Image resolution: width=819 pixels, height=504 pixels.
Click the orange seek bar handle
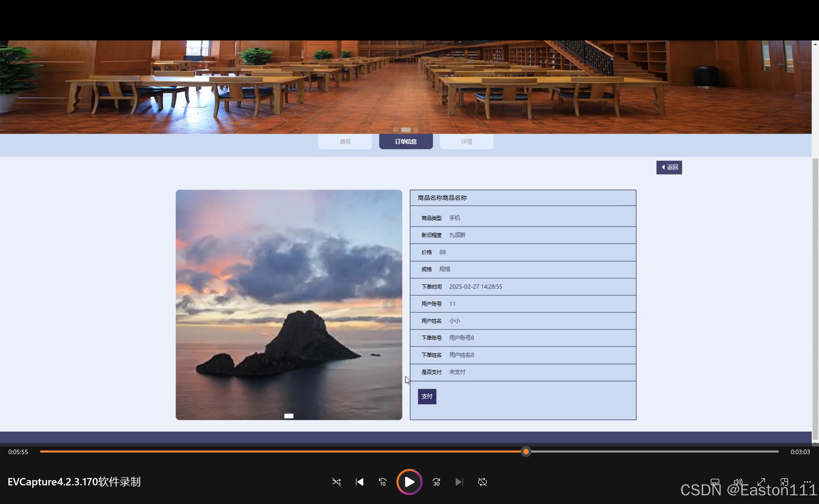(526, 452)
